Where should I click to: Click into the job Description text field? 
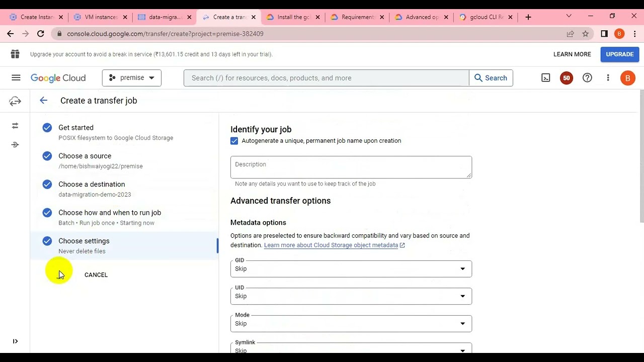coord(351,167)
